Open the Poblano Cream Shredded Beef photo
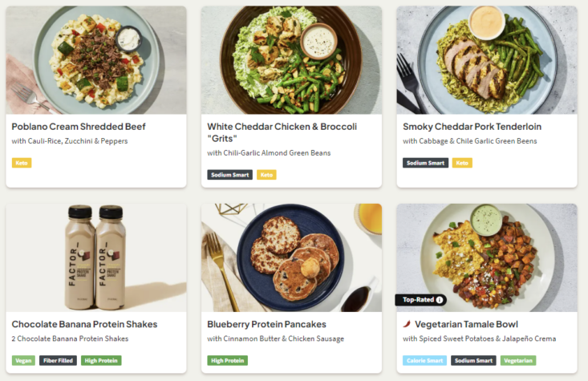The height and width of the screenshot is (381, 588). tap(96, 60)
